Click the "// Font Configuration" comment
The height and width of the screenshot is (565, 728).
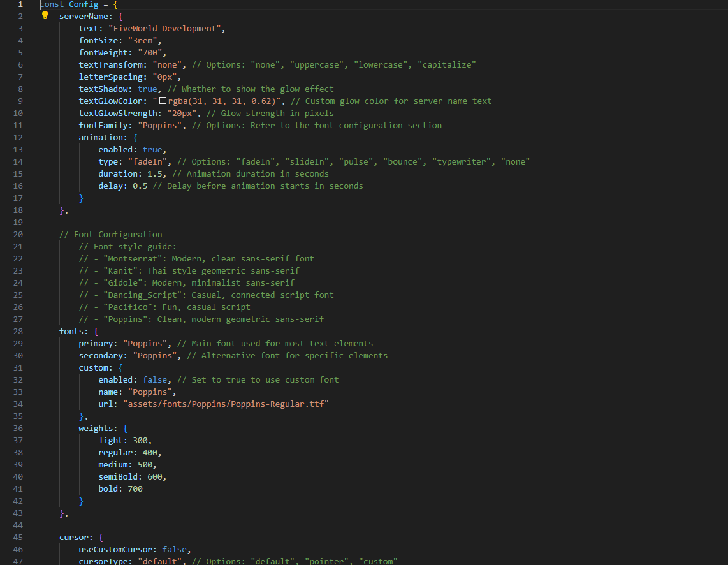[x=110, y=234]
